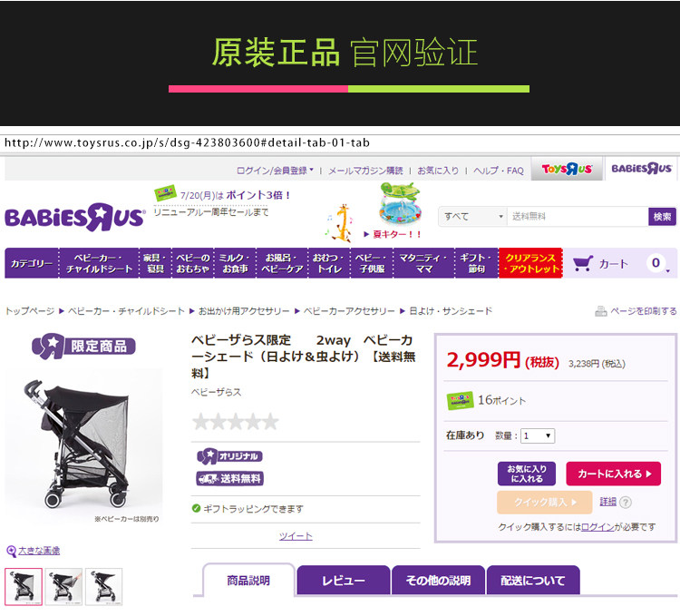Image resolution: width=680 pixels, height=616 pixels.
Task: Open the お気に入り link in the header
Action: tap(438, 171)
